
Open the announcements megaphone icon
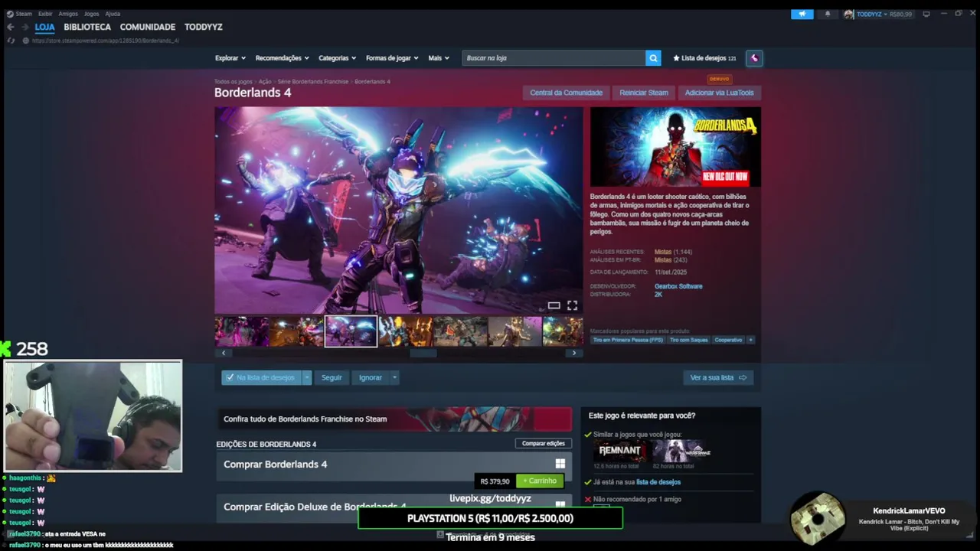(802, 14)
